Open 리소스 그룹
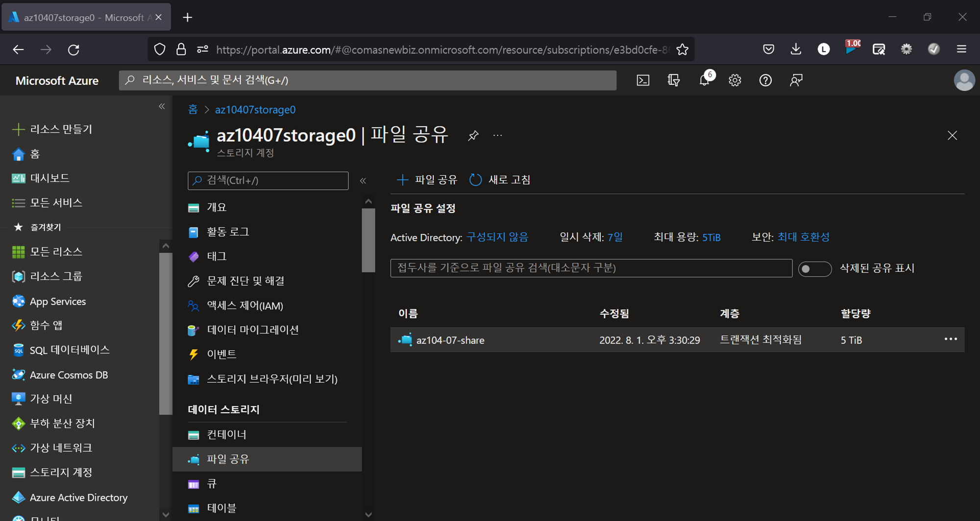980x521 pixels. coord(47,276)
